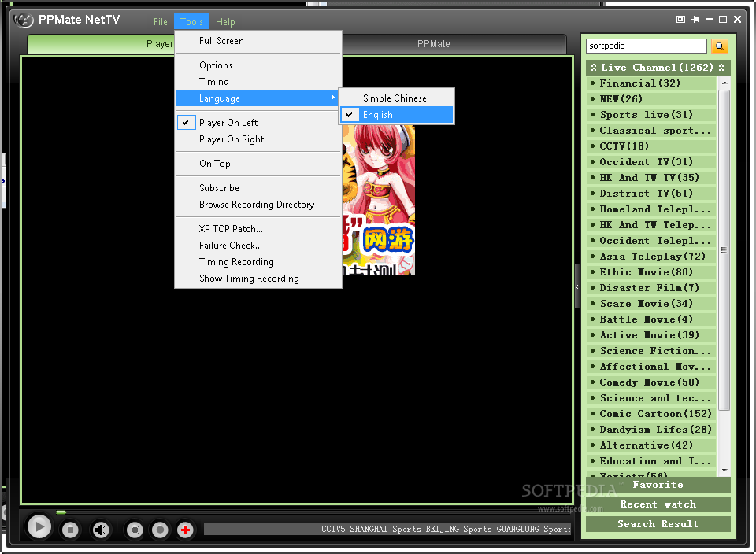Click the anime game advertisement image
The width and height of the screenshot is (756, 554).
[x=379, y=199]
